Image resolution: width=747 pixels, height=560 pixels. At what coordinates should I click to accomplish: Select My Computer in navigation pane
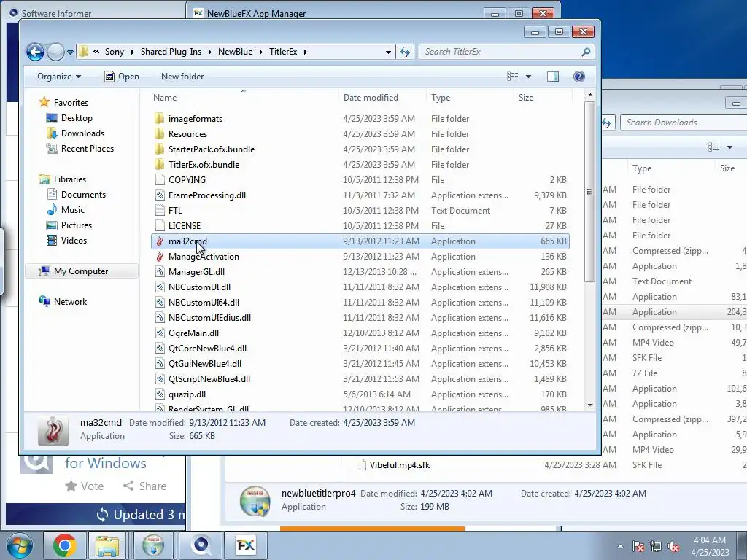(81, 271)
